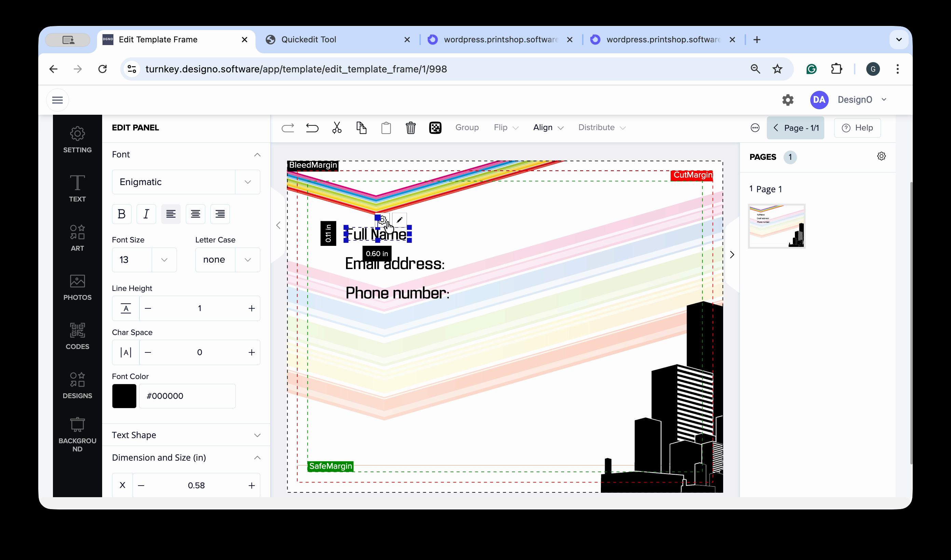This screenshot has width=951, height=560.
Task: Click the black font color swatch
Action: click(124, 396)
